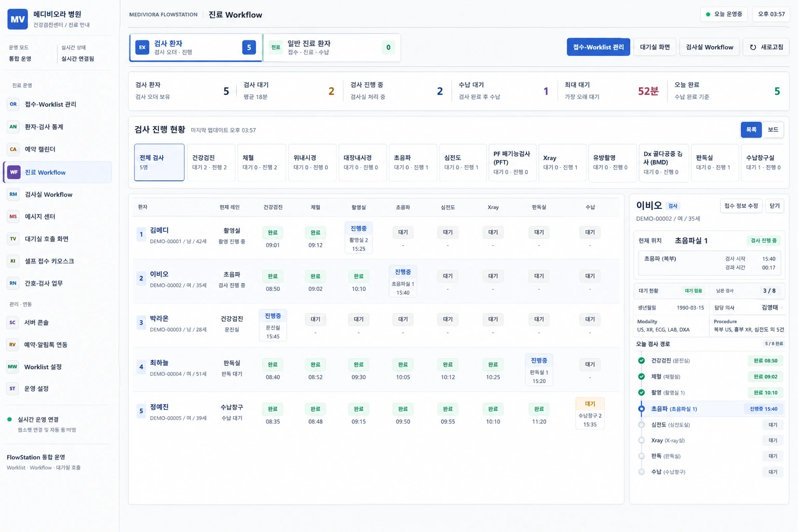The height and width of the screenshot is (532, 798).
Task: Click the EX icon on 검사 환자 tab
Action: 142,47
